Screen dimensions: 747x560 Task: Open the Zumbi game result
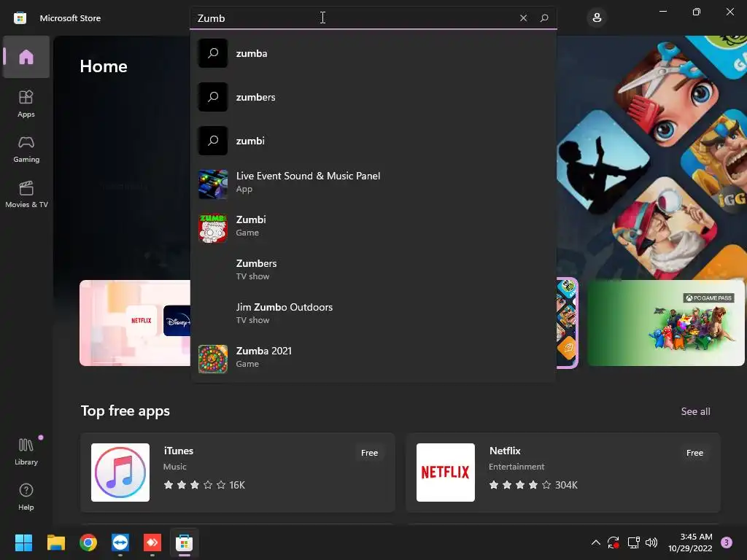pyautogui.click(x=373, y=227)
